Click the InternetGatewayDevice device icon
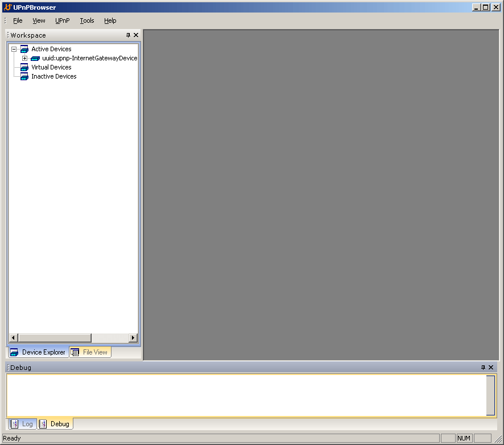 click(35, 58)
